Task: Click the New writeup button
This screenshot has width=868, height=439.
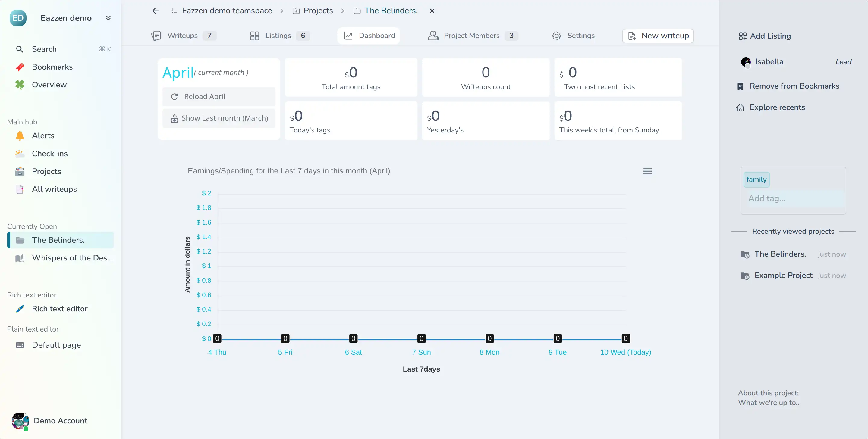Action: (x=658, y=36)
